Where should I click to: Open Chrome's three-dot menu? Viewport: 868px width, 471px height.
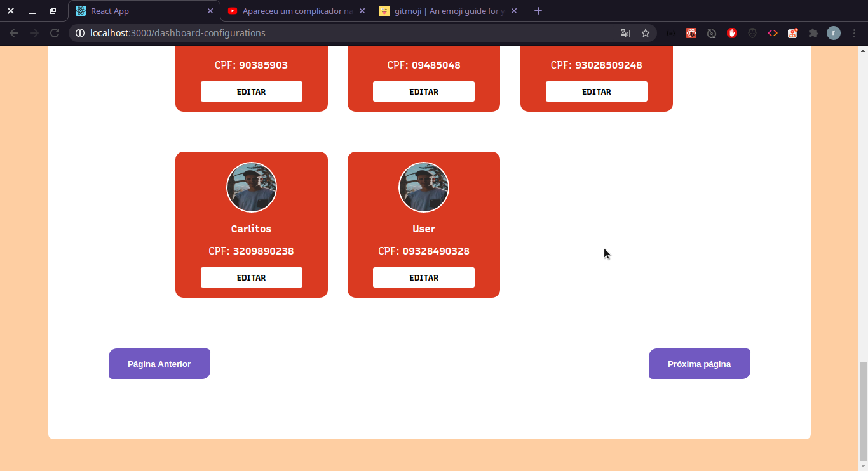[854, 33]
